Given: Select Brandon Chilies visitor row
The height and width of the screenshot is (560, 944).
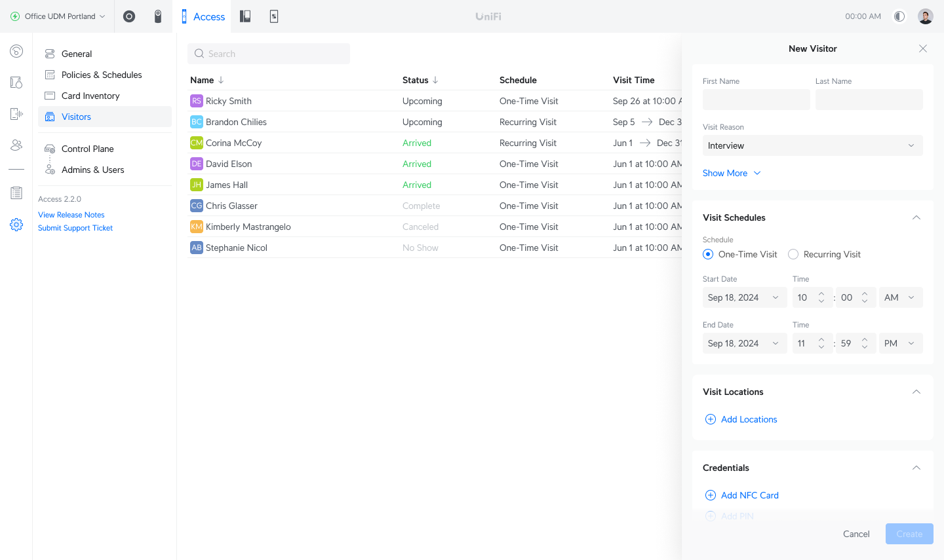Looking at the screenshot, I should [435, 122].
